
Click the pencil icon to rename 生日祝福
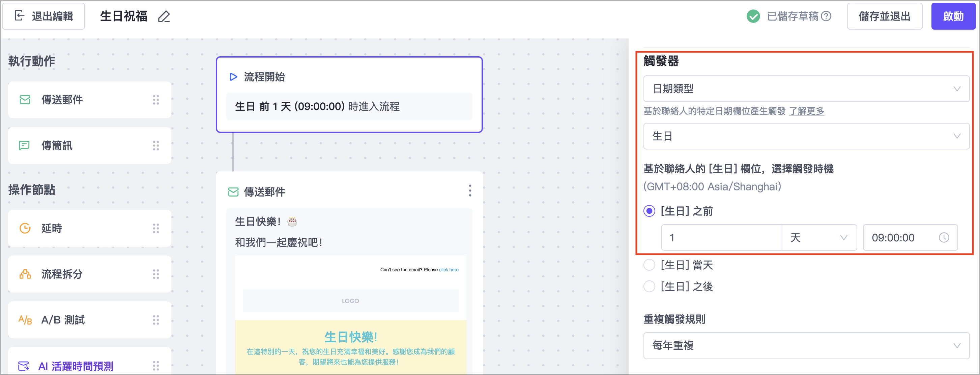point(164,17)
